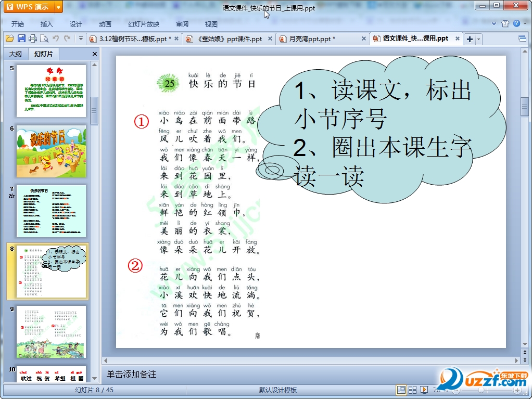532x399 pixels.
Task: Open the 设计 ribbon tab
Action: tap(75, 24)
